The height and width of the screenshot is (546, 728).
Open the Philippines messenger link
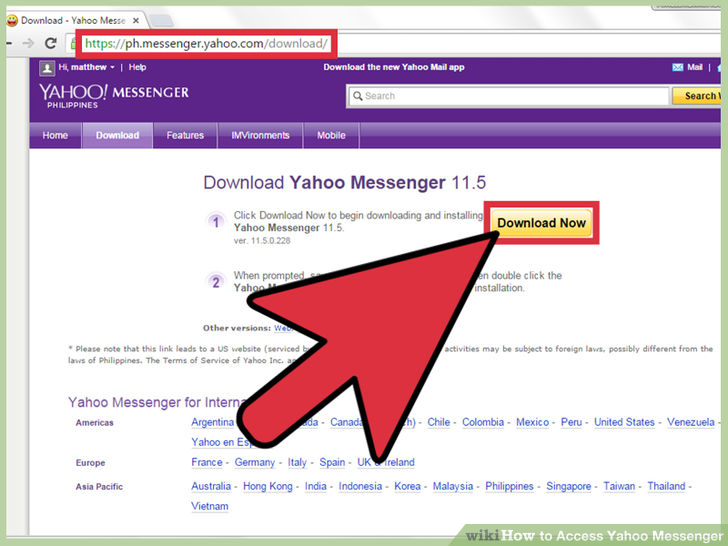tap(510, 486)
